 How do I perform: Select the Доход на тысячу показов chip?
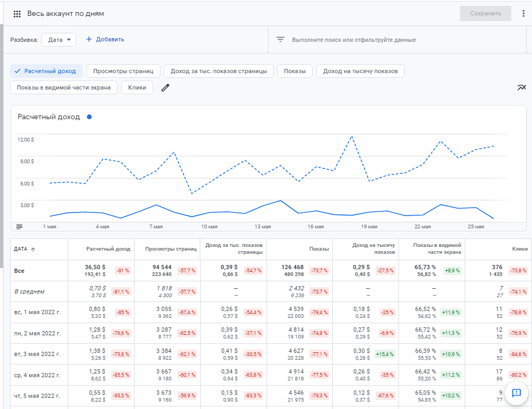(360, 71)
